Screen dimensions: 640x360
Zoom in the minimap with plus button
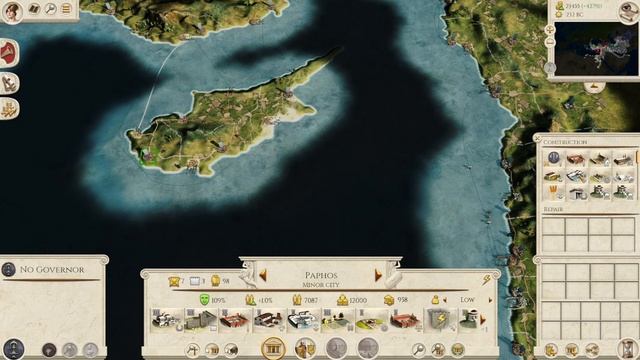click(x=550, y=29)
